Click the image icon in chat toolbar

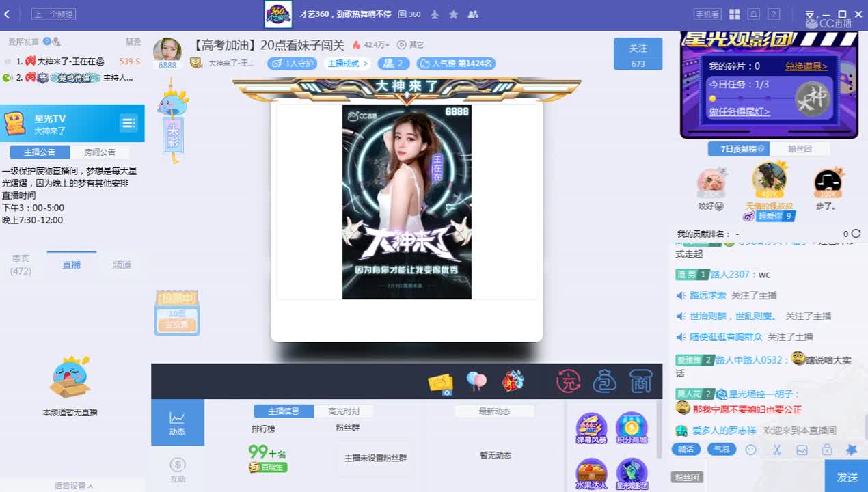point(802,450)
